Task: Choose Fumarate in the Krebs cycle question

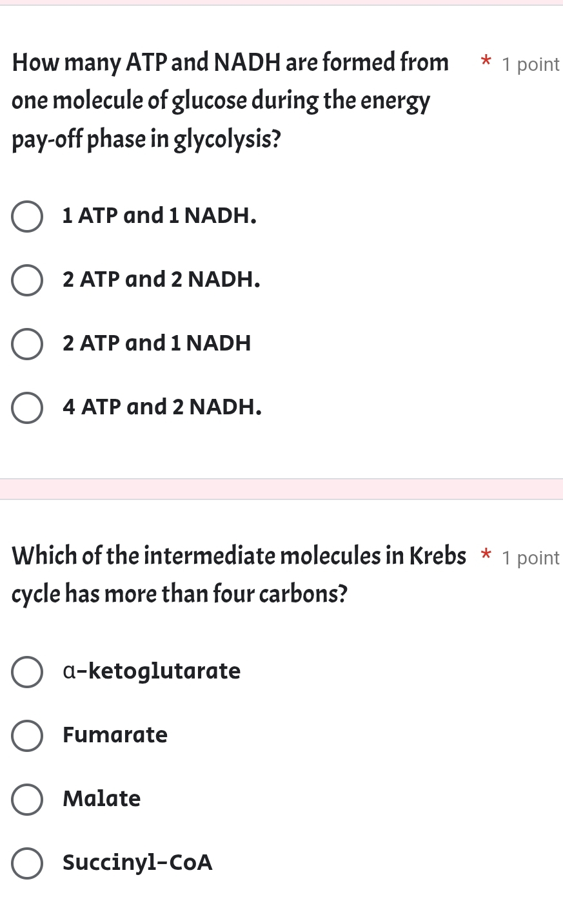Action: pyautogui.click(x=26, y=736)
